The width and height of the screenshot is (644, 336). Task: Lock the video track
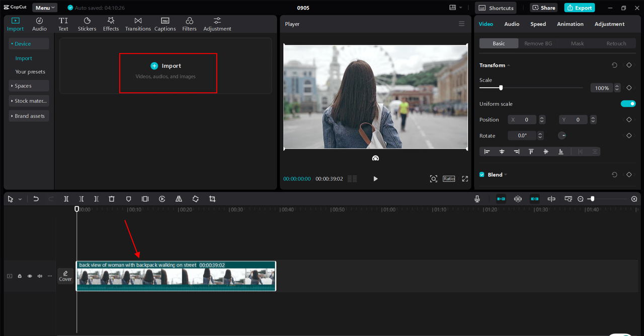point(20,276)
